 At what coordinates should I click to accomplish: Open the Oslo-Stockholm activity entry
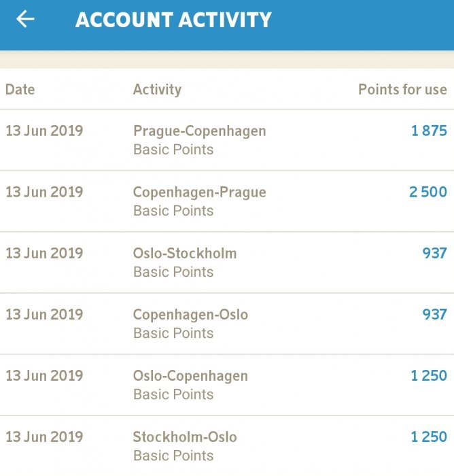[185, 253]
